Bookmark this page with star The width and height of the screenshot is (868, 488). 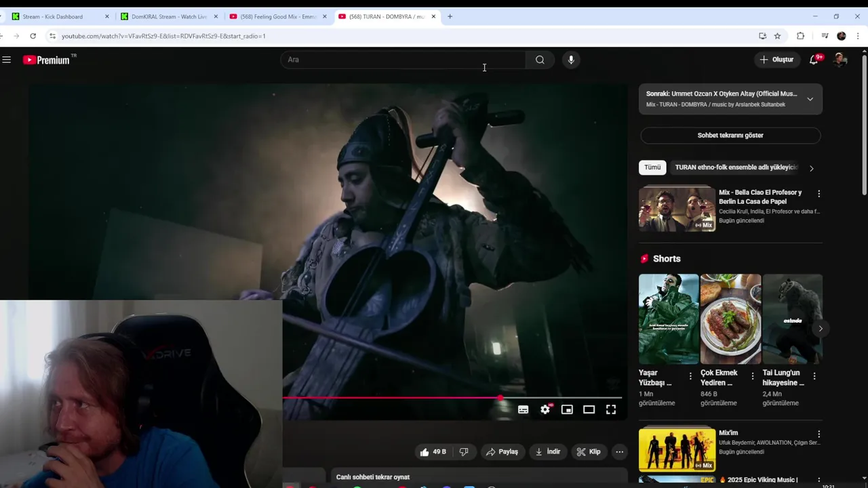[778, 36]
